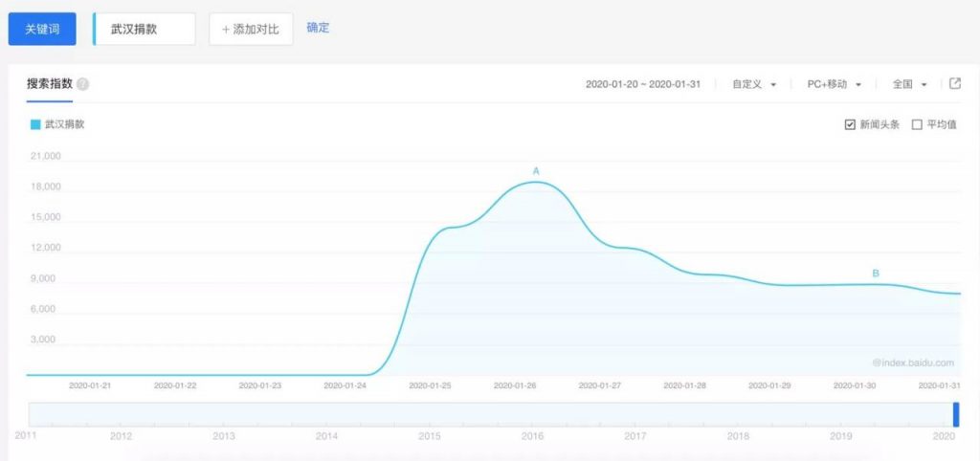Image resolution: width=980 pixels, height=461 pixels.
Task: Open the 自定义 time range dropdown
Action: [x=753, y=84]
